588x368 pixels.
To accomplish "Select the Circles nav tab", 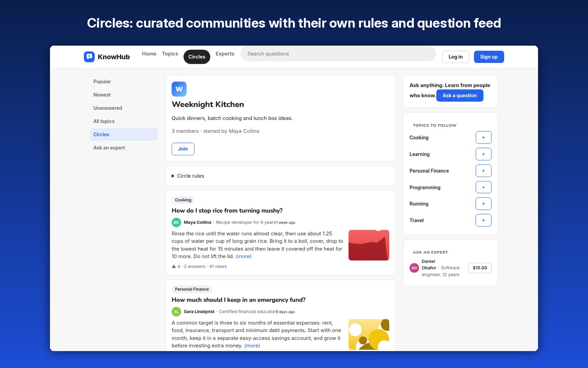I will pyautogui.click(x=197, y=57).
